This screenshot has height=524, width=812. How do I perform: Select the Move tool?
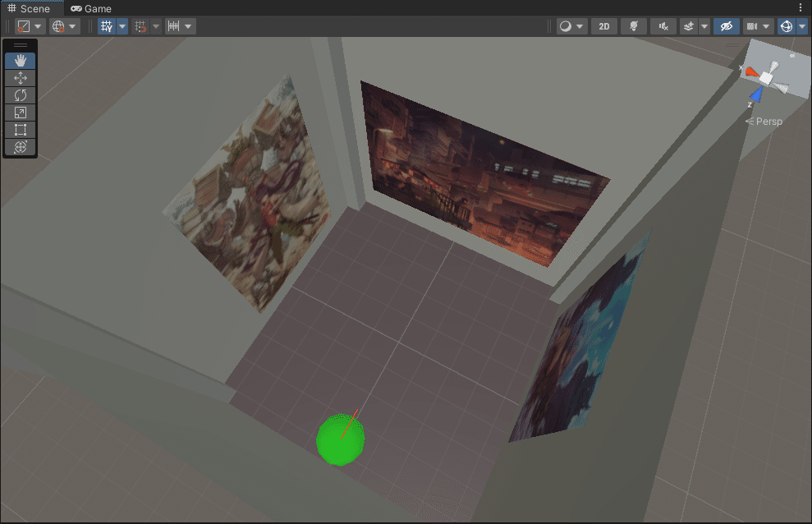21,78
